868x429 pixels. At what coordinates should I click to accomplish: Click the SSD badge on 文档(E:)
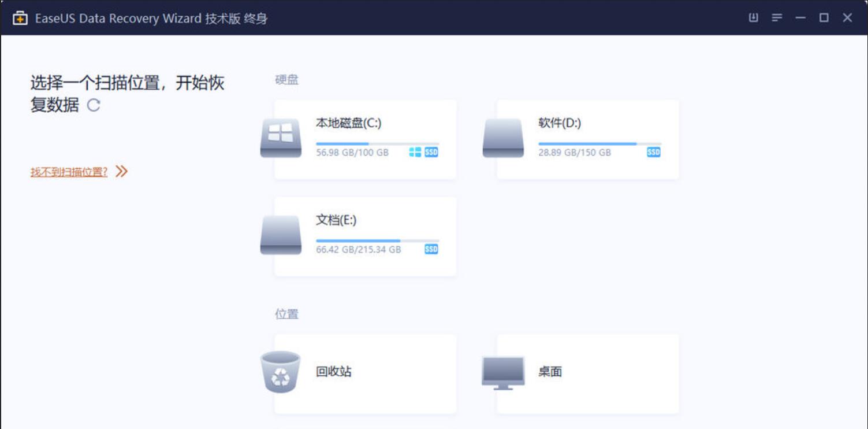431,249
